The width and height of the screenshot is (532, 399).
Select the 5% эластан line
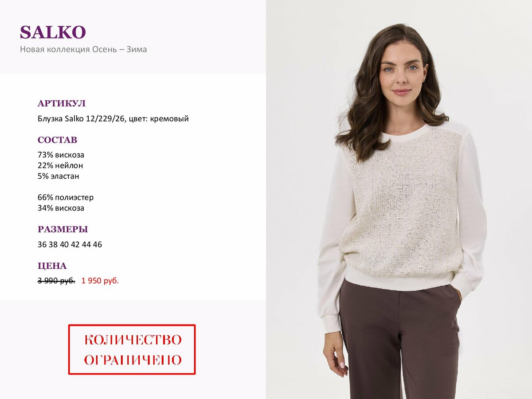pyautogui.click(x=60, y=176)
